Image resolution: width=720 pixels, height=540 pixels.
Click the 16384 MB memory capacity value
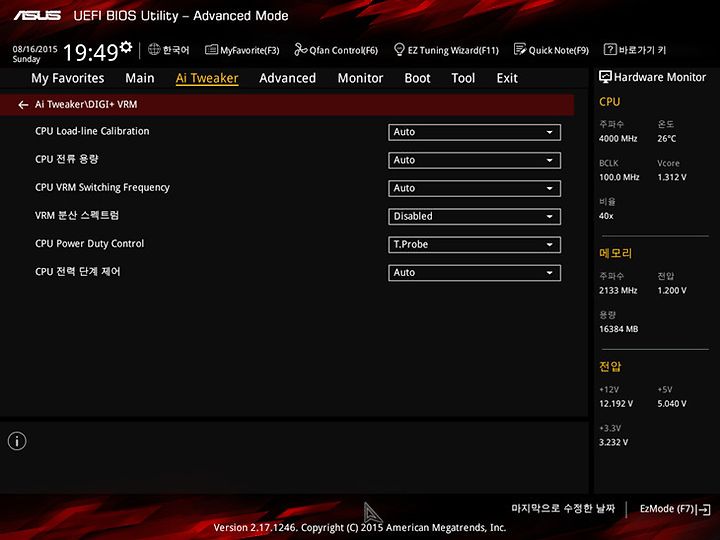coord(619,329)
